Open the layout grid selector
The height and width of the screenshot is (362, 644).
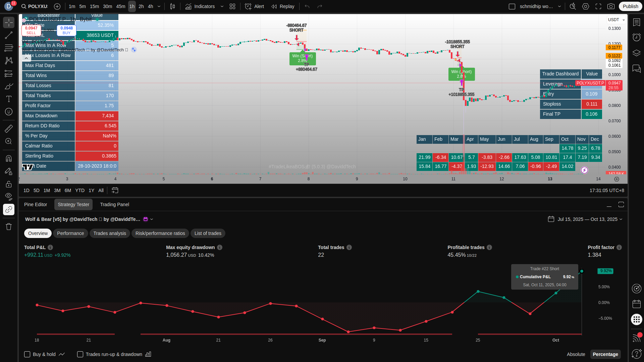[232, 6]
